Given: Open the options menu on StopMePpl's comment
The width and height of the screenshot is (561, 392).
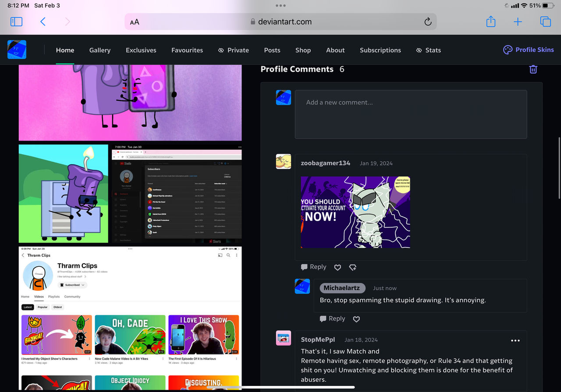Looking at the screenshot, I should click(x=515, y=340).
